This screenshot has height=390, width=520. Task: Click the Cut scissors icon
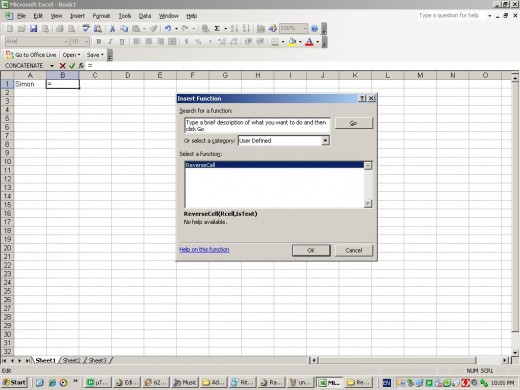112,29
